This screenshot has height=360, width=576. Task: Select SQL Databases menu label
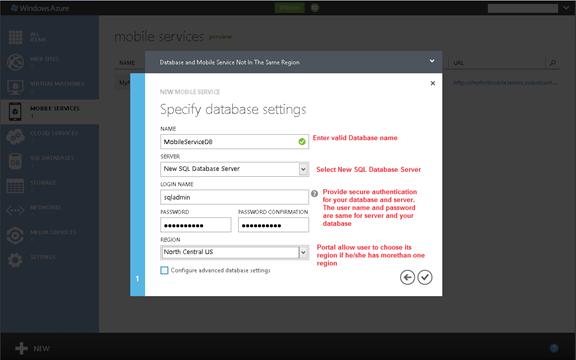52,158
